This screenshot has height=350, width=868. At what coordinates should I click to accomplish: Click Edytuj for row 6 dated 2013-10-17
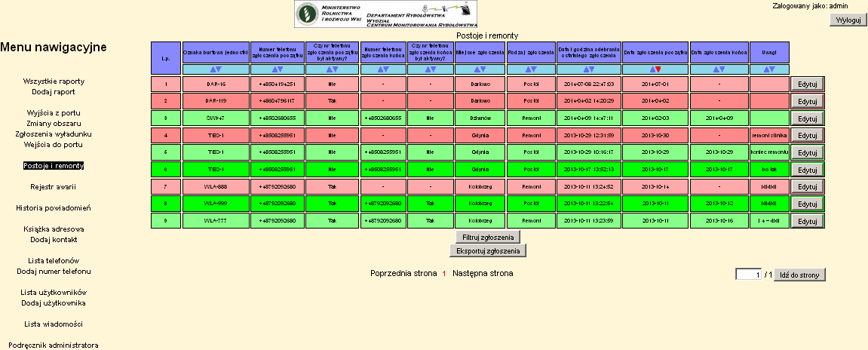[808, 170]
